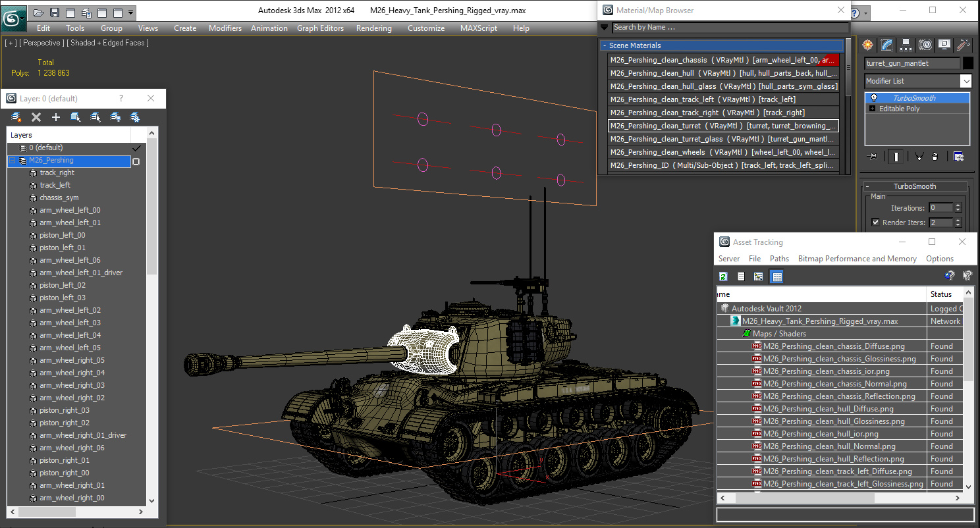
Task: Click Delete Layer X icon in Layer dialog
Action: [36, 117]
